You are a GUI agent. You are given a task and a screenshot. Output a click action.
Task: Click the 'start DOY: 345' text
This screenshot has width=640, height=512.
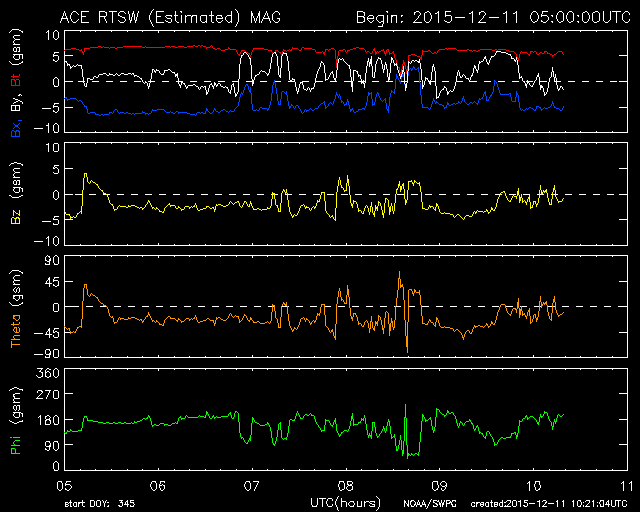click(100, 504)
